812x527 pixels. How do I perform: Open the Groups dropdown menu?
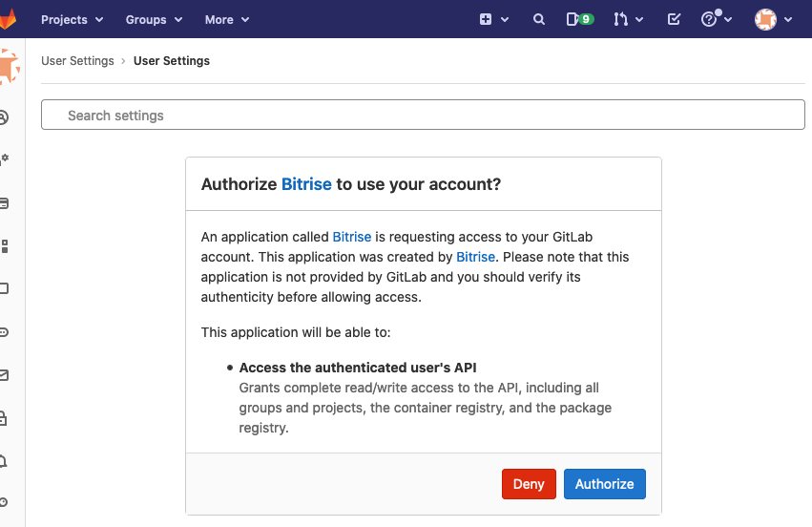coord(154,20)
